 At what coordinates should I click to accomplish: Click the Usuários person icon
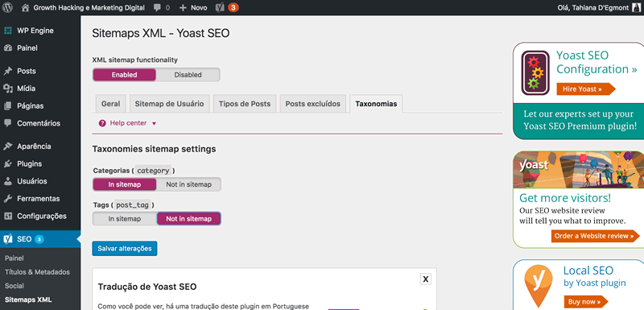pyautogui.click(x=7, y=181)
